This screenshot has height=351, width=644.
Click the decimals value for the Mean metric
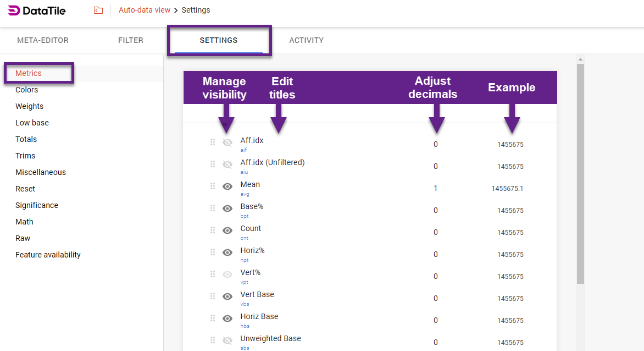(436, 189)
